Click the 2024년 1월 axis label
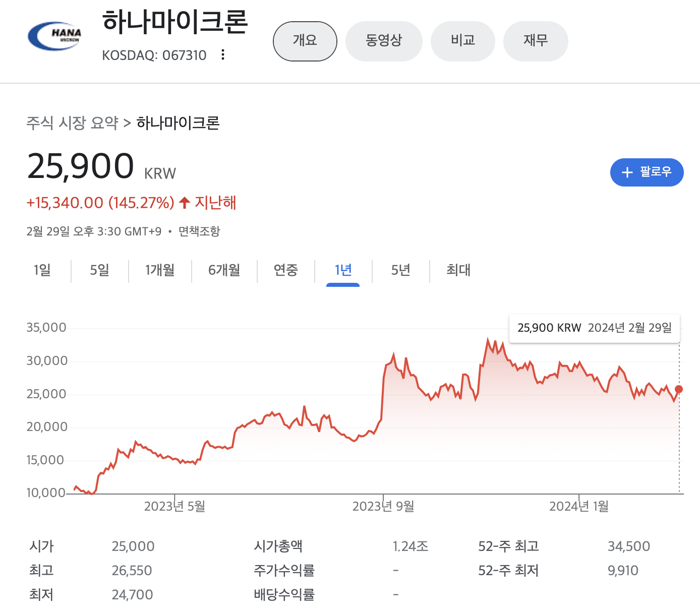The width and height of the screenshot is (700, 613). point(579,506)
